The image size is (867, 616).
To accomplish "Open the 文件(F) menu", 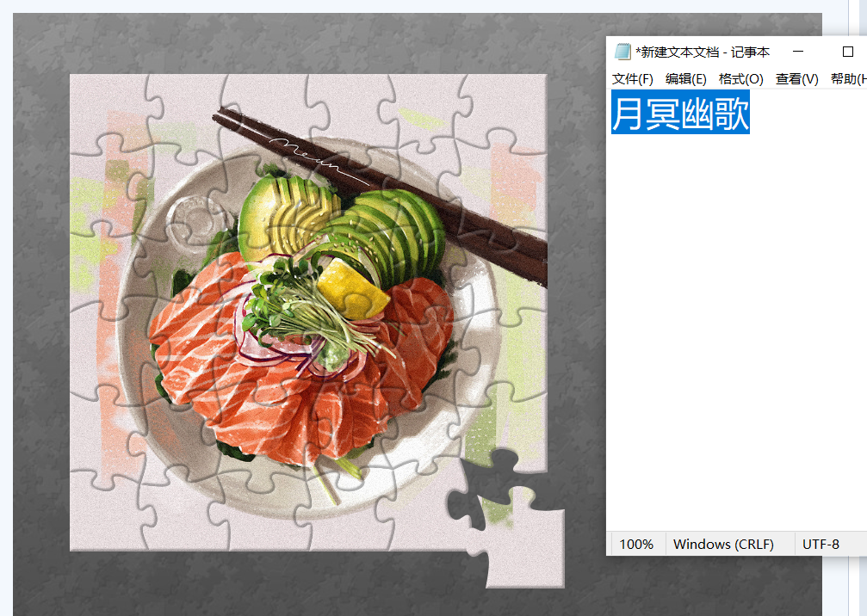I will 633,79.
